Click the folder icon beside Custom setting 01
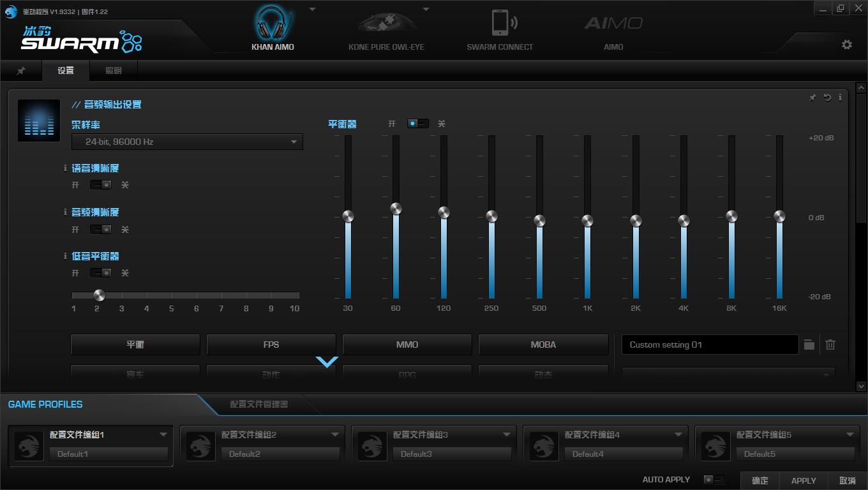This screenshot has width=868, height=490. click(x=809, y=345)
